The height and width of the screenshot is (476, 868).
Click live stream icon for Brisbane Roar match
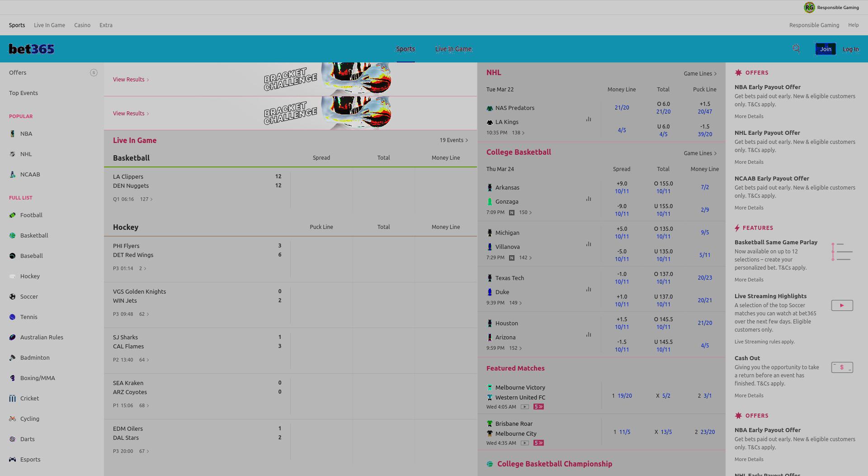tap(524, 443)
